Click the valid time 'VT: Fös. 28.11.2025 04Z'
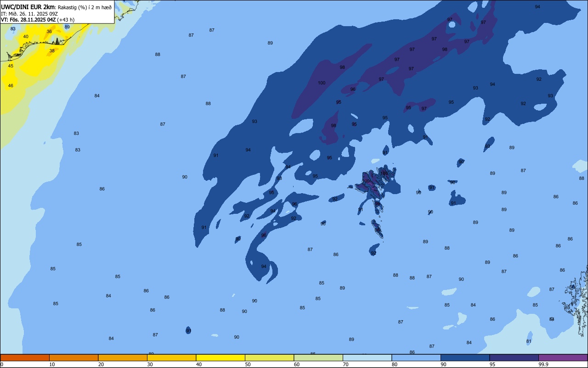The height and width of the screenshot is (368, 588). pos(28,20)
